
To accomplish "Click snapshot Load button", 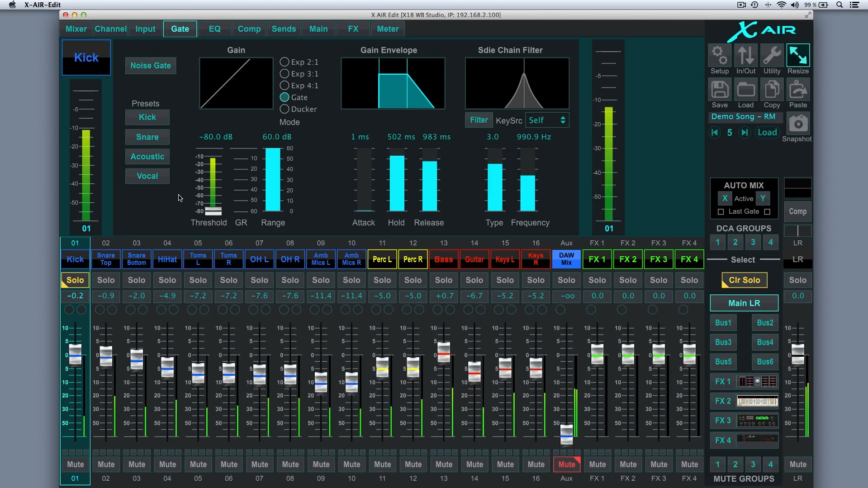I will [767, 132].
